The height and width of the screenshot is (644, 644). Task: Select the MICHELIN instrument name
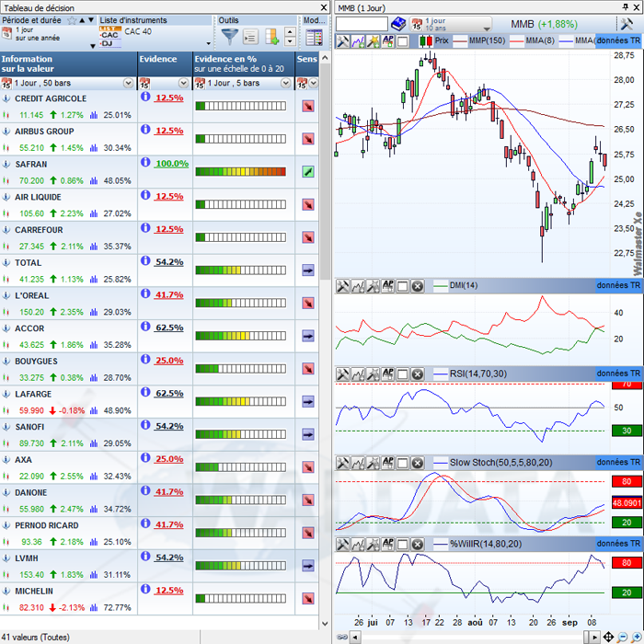click(34, 592)
